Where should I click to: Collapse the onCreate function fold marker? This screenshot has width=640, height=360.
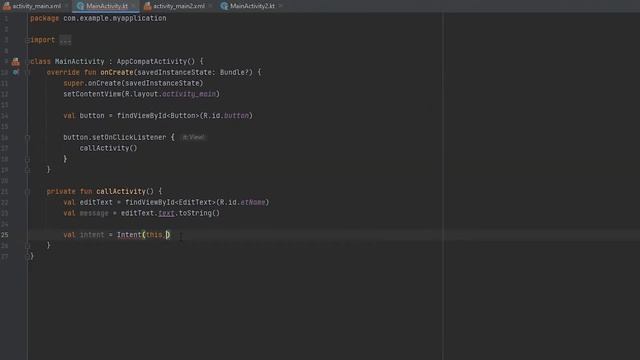tap(27, 72)
